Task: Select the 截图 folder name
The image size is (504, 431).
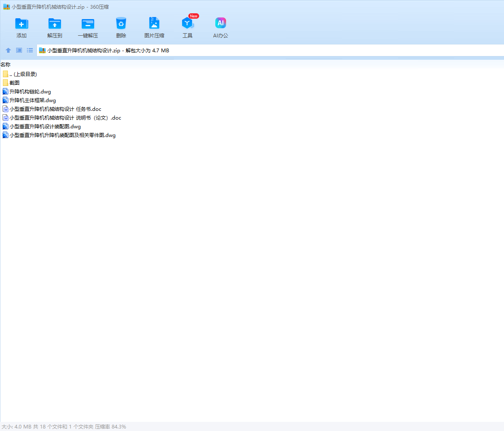Action: point(15,83)
